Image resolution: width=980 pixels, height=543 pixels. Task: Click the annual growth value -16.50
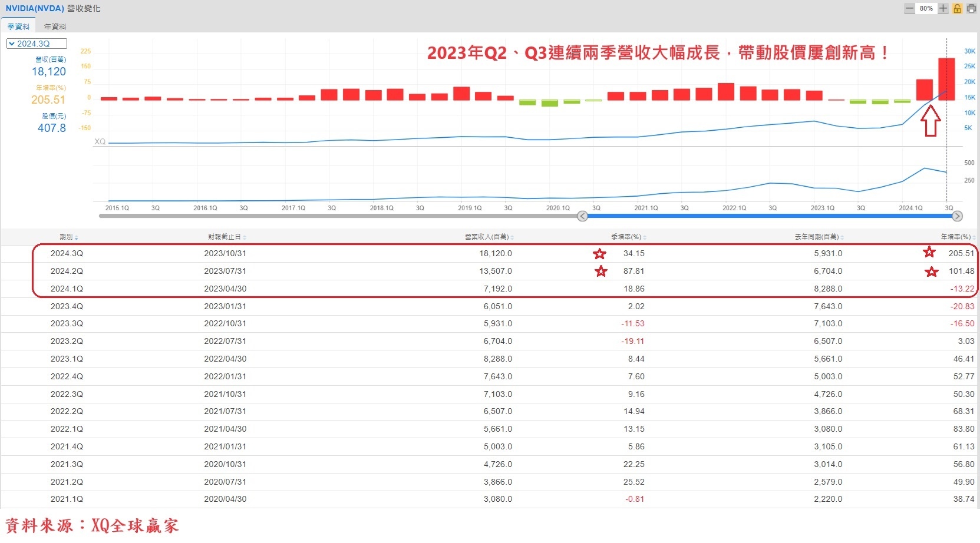pos(962,323)
